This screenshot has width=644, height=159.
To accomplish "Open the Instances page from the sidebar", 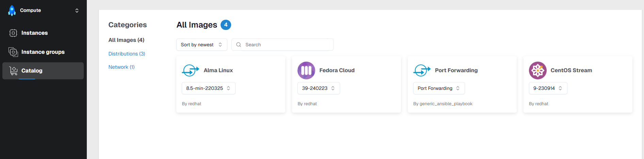I will pyautogui.click(x=34, y=33).
